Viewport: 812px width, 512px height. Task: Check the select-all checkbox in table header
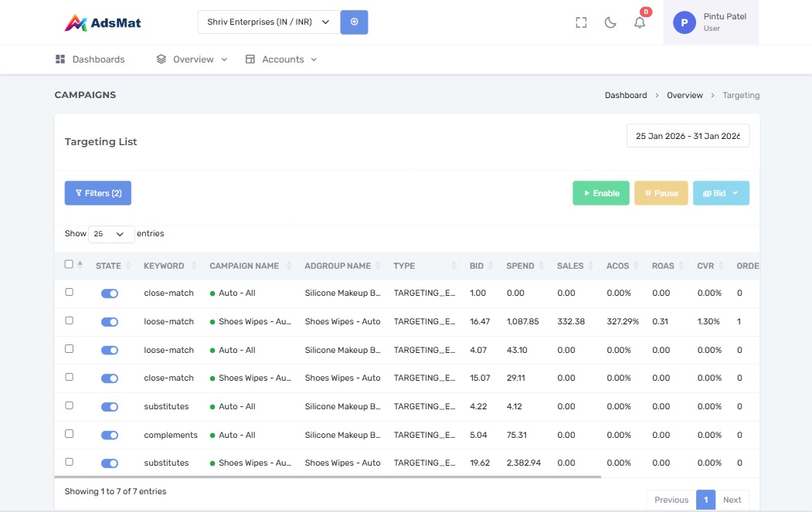[69, 264]
